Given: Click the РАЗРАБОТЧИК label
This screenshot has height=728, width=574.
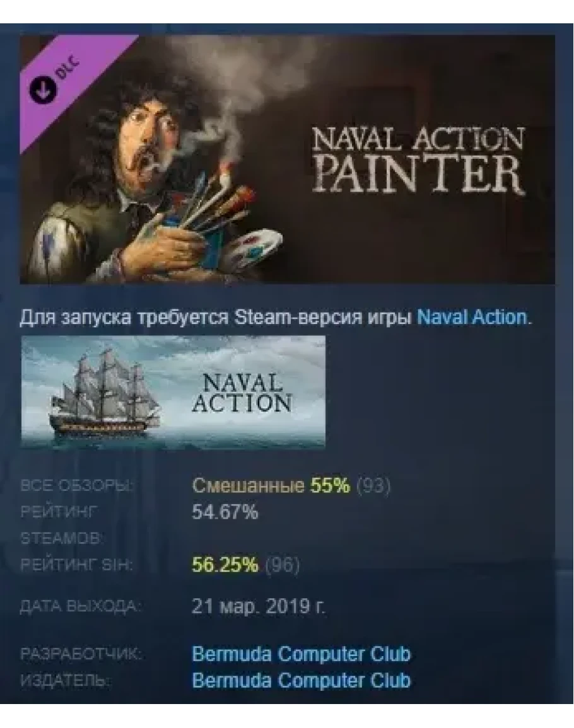Looking at the screenshot, I should [x=81, y=655].
